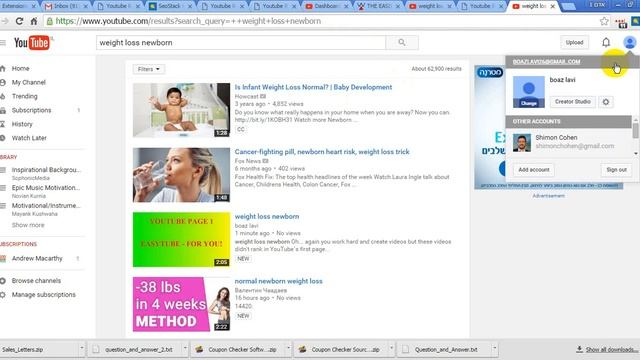
Task: Click Sign out button
Action: point(616,170)
